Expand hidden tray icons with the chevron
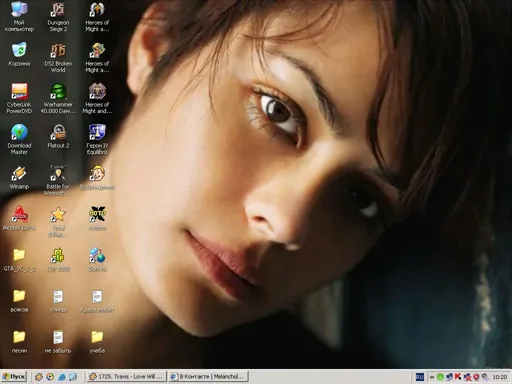 pyautogui.click(x=432, y=377)
